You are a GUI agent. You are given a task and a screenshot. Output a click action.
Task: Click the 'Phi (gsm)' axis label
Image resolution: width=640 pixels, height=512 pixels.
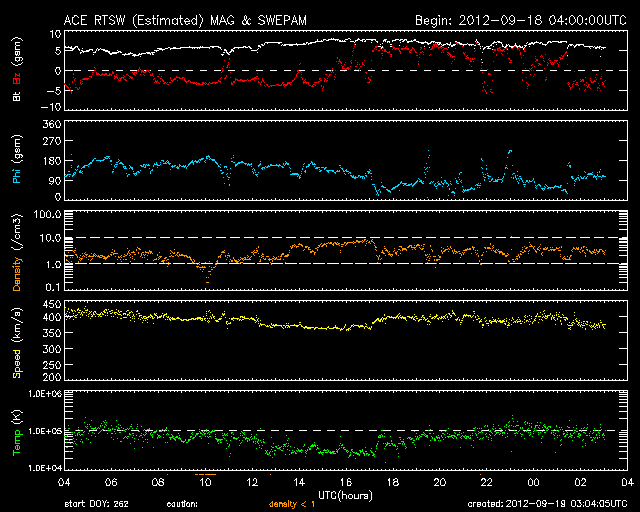pos(17,159)
